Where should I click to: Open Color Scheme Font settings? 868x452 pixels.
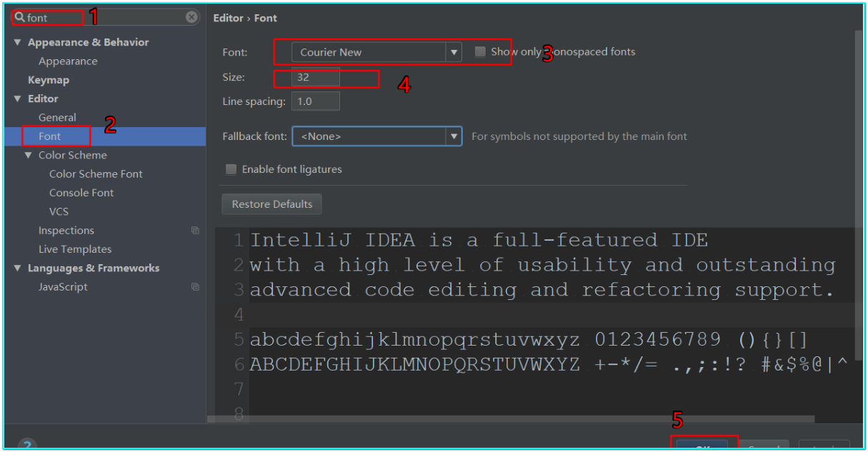(x=96, y=174)
